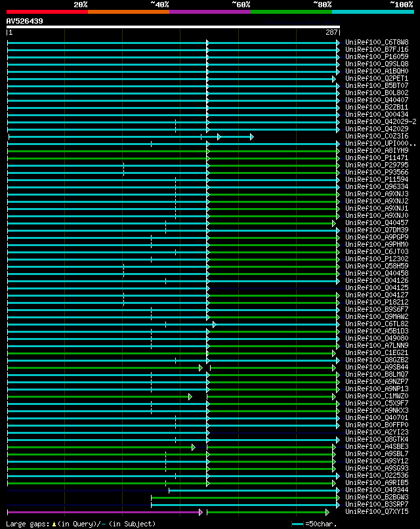Open hit UniRef100_Q40701
Viewport: 420px width, 529px height.
click(377, 417)
